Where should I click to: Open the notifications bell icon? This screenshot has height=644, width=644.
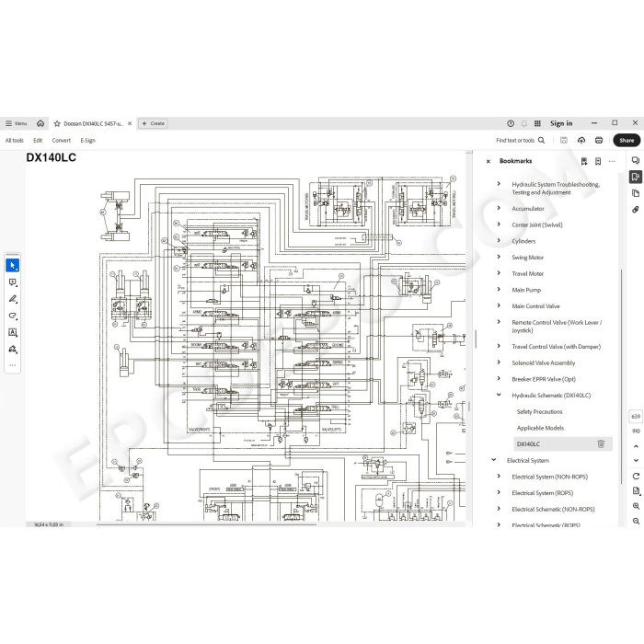point(524,123)
